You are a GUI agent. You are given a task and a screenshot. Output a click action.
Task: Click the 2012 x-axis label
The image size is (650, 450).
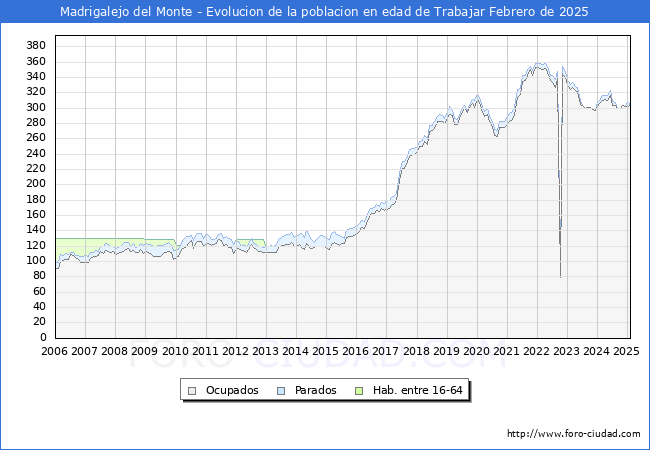(235, 351)
